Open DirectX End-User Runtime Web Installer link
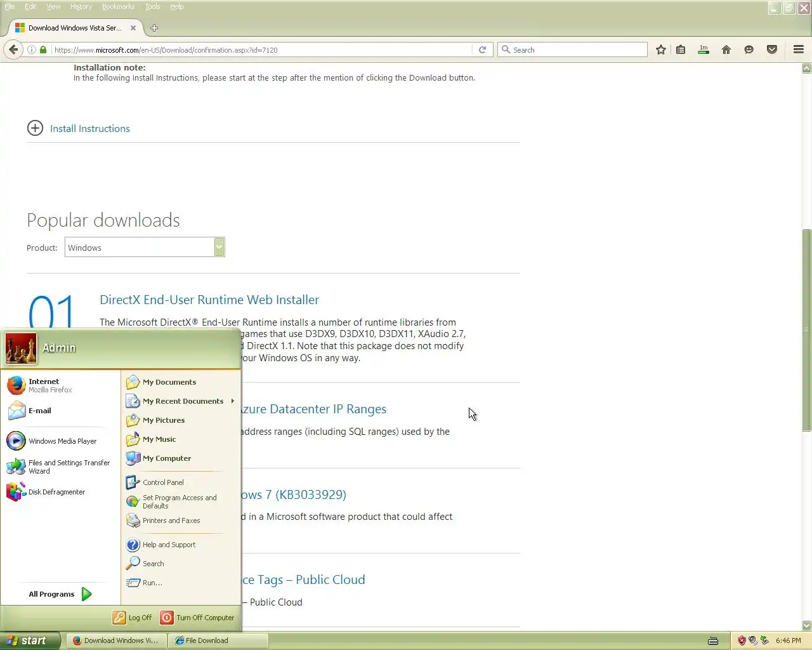Viewport: 812px width, 650px height. click(x=209, y=300)
